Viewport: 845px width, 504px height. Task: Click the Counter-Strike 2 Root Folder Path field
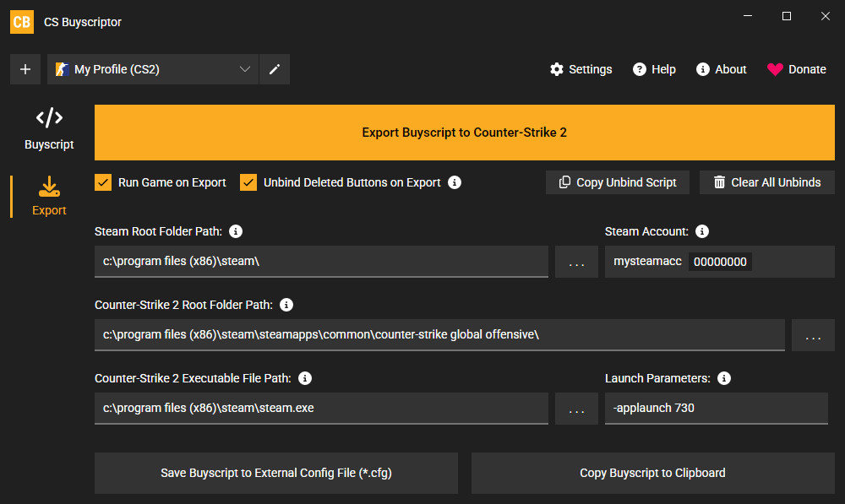(439, 335)
